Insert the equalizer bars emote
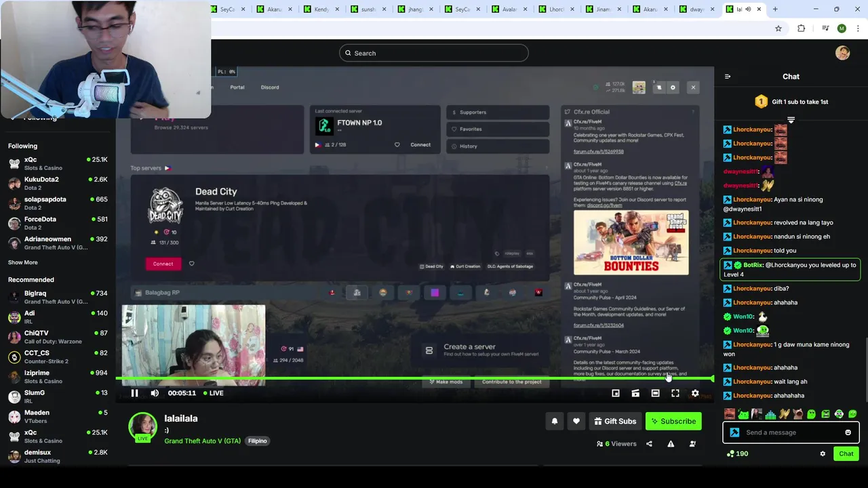The image size is (868, 488). (770, 414)
